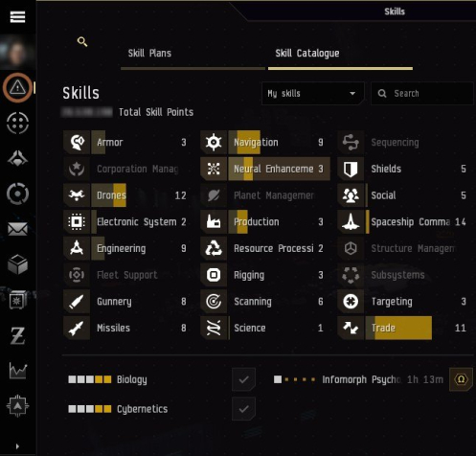The width and height of the screenshot is (476, 456).
Task: Click the inventory cube sidebar icon
Action: coord(17,264)
